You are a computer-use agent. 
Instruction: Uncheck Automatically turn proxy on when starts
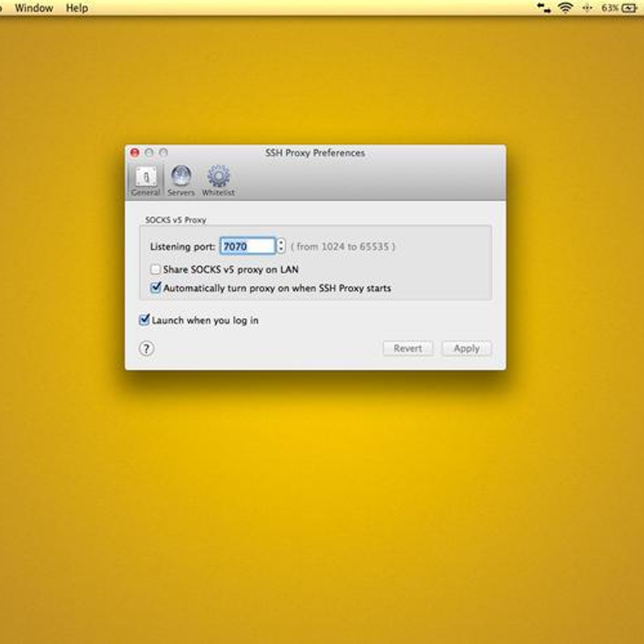156,288
